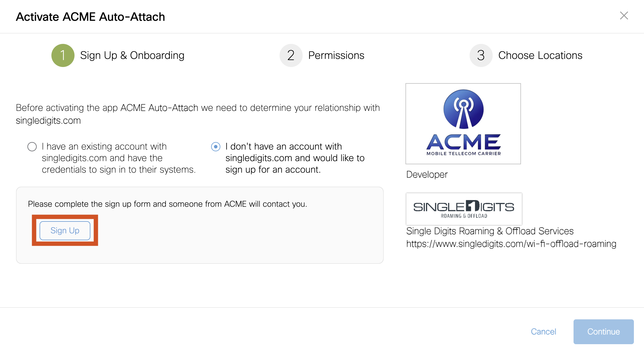The height and width of the screenshot is (354, 644).
Task: Click the 'I have an existing account' label text
Action: [118, 158]
